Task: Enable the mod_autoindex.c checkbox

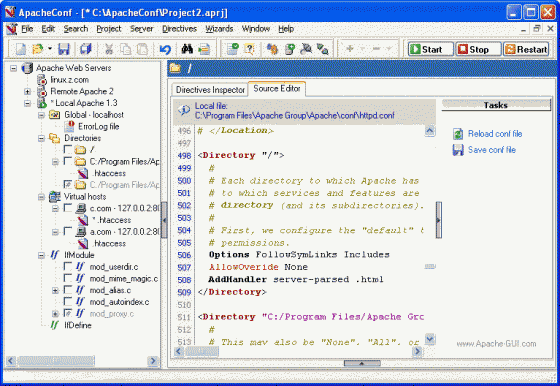Action: click(68, 301)
